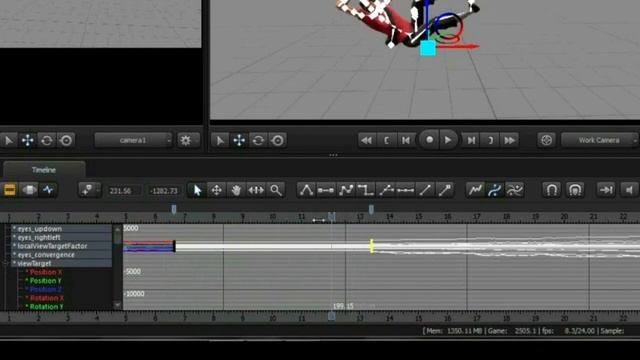Click the target icon beside Work Camera
640x360 pixels.
(x=547, y=140)
